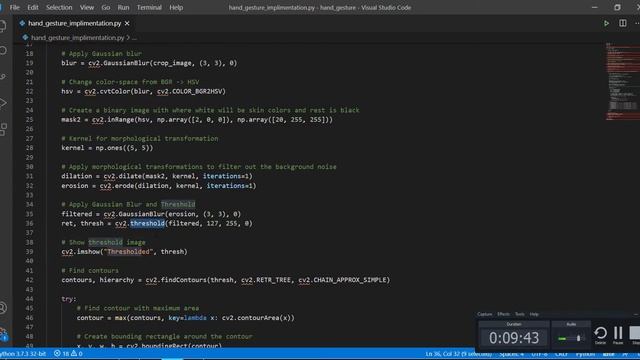Viewport: 640px width, 360px height.
Task: Open the Extensions view icon
Action: click(x=3, y=129)
